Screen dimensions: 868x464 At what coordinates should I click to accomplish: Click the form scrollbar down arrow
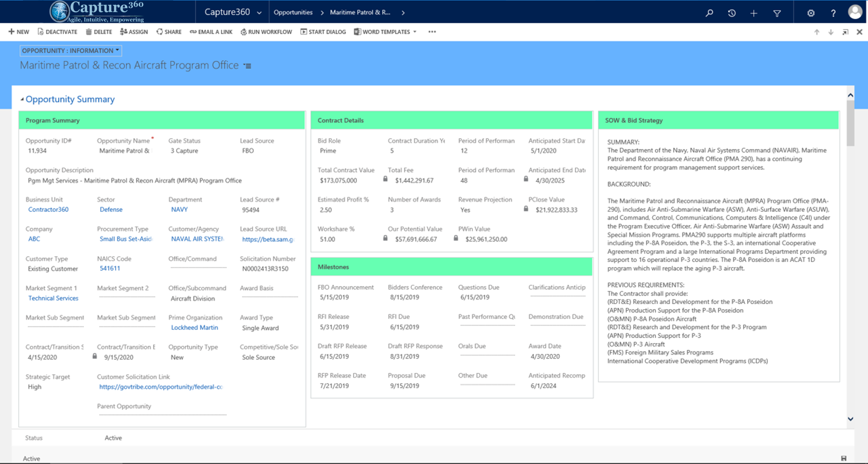click(851, 419)
